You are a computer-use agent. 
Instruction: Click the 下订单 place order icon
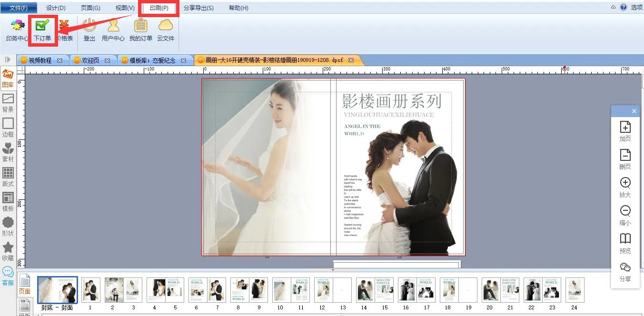pos(42,30)
